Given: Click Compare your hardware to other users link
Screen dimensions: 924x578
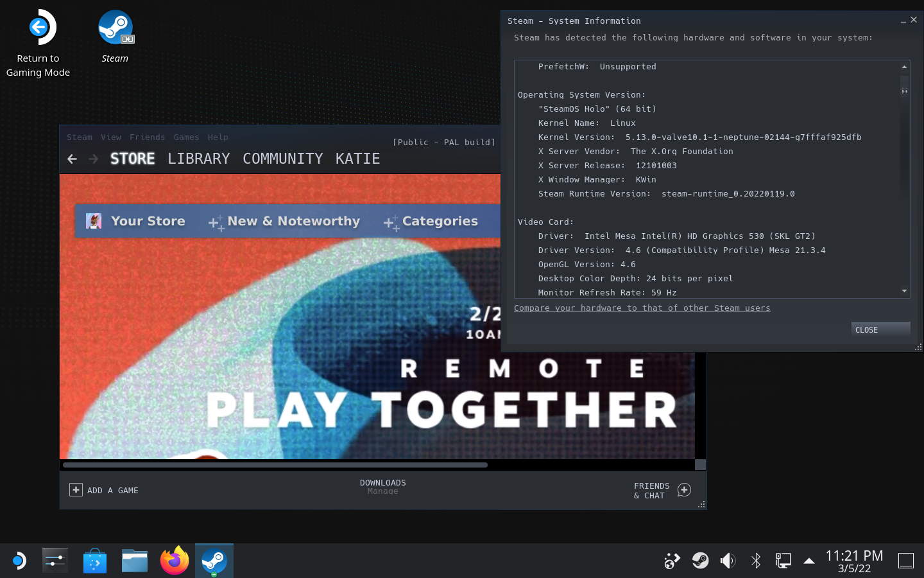Looking at the screenshot, I should (642, 308).
